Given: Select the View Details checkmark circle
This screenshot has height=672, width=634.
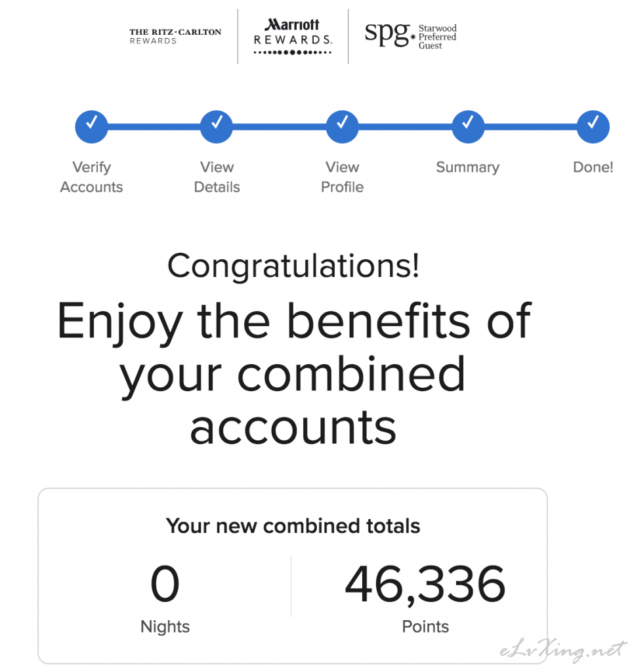Looking at the screenshot, I should tap(217, 127).
